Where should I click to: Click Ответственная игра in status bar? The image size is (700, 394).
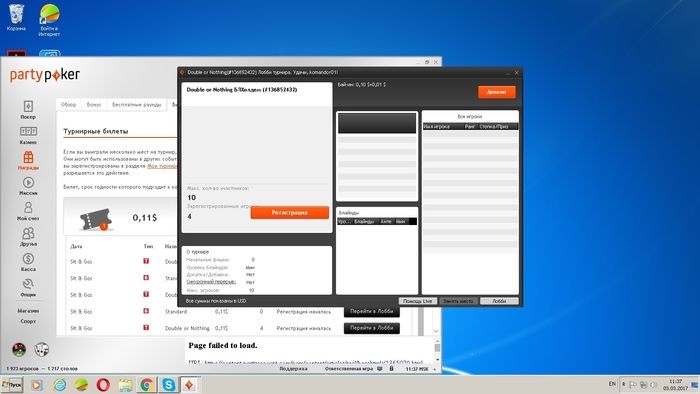click(349, 369)
